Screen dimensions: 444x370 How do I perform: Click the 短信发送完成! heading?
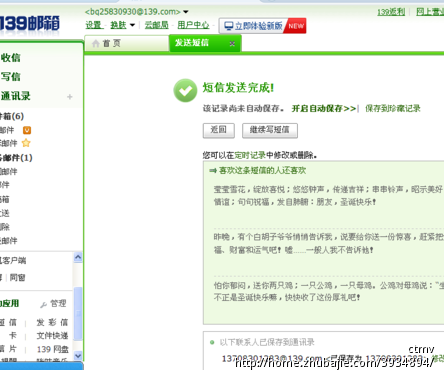click(238, 88)
